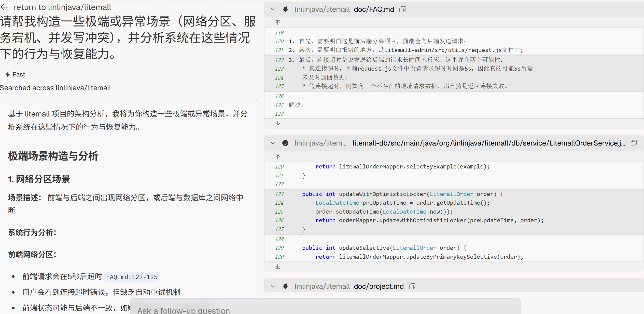This screenshot has width=644, height=314.
Task: Collapse the doc/FAQ.md snippet panel
Action: tap(273, 9)
